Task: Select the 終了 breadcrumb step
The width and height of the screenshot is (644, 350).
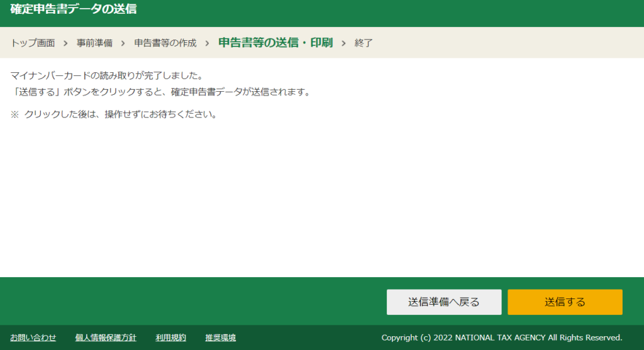Action: [x=364, y=43]
